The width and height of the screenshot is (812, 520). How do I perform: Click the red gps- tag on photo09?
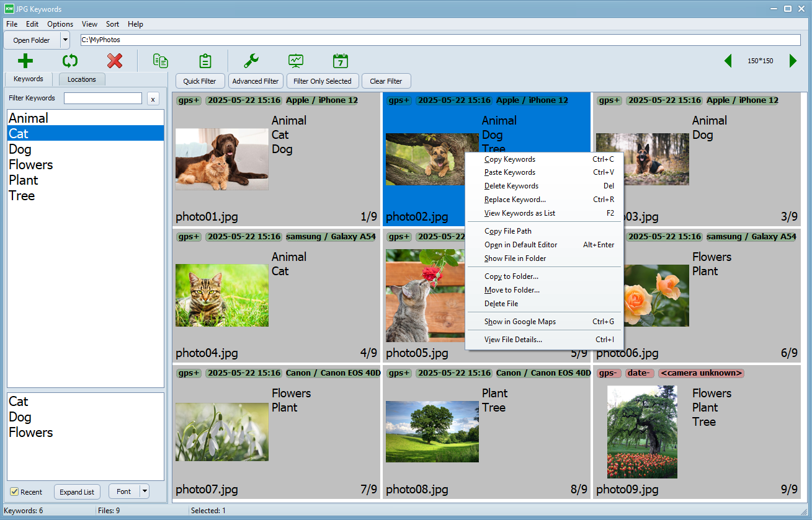pos(609,373)
